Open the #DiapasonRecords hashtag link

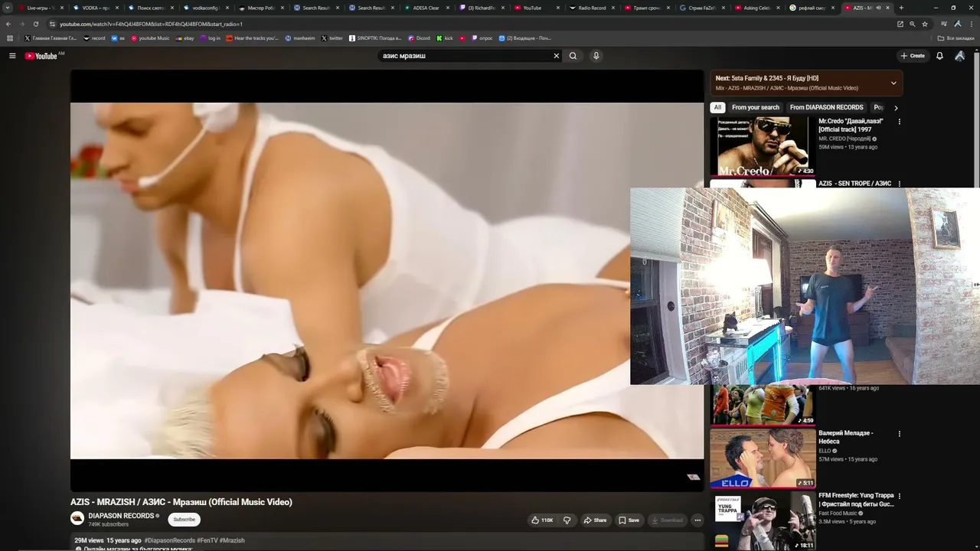click(170, 540)
